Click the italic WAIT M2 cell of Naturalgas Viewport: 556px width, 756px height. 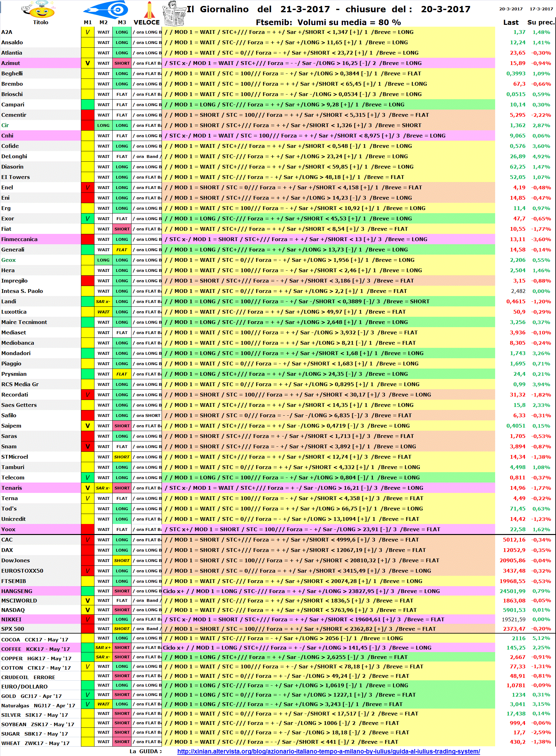point(103,704)
